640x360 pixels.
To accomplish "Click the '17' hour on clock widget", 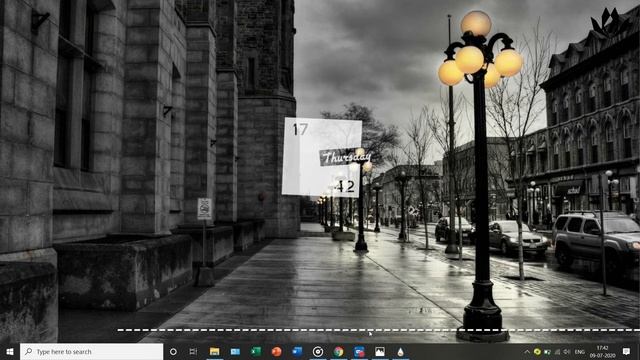I will (x=300, y=129).
